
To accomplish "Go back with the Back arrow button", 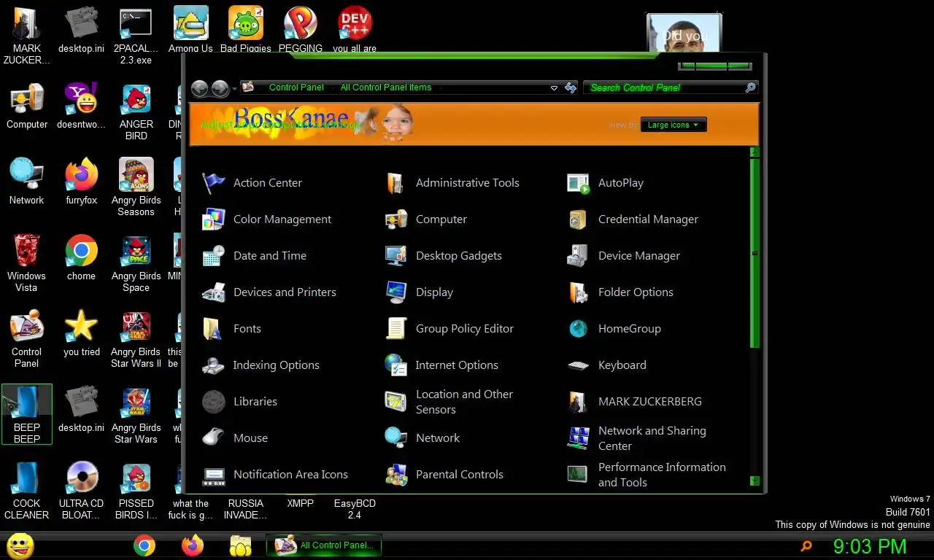I will tap(200, 88).
